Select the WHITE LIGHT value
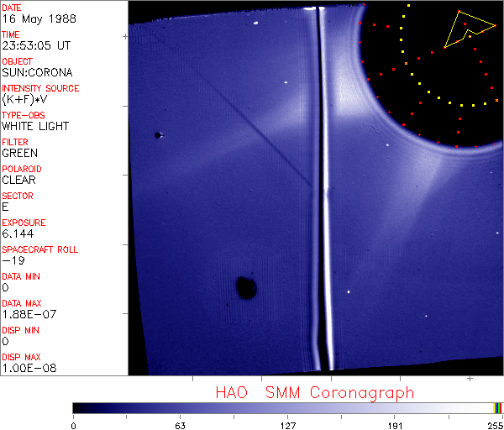The image size is (504, 430). coord(35,126)
